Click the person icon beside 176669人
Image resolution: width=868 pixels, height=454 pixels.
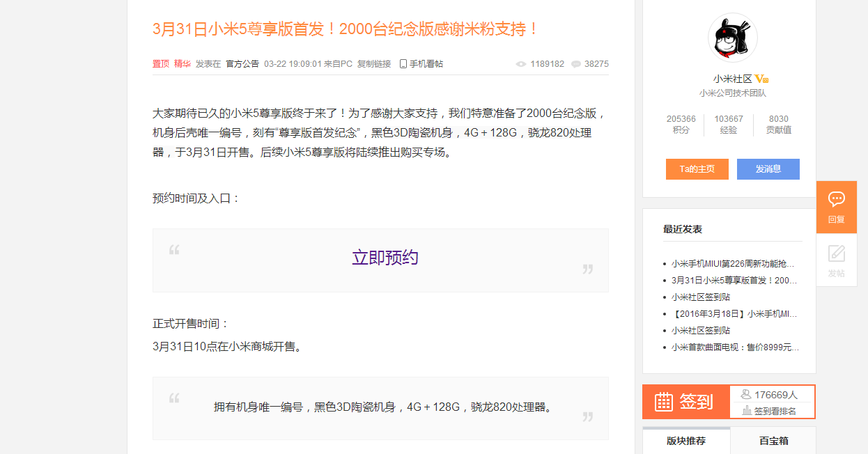point(746,394)
